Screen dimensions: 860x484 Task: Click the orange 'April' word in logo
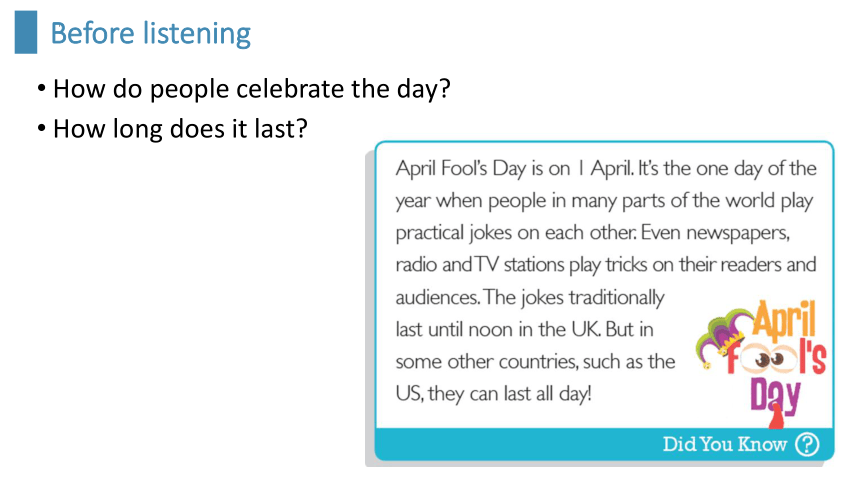[x=785, y=319]
